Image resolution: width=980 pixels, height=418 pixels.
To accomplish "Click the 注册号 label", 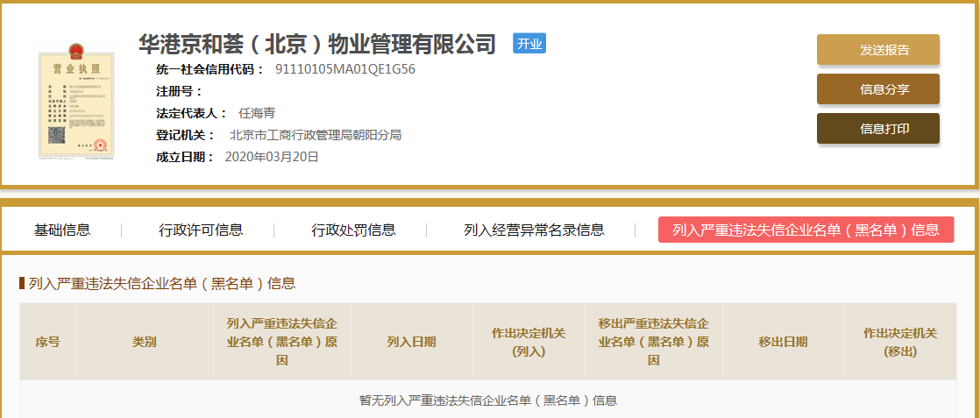I will (180, 91).
